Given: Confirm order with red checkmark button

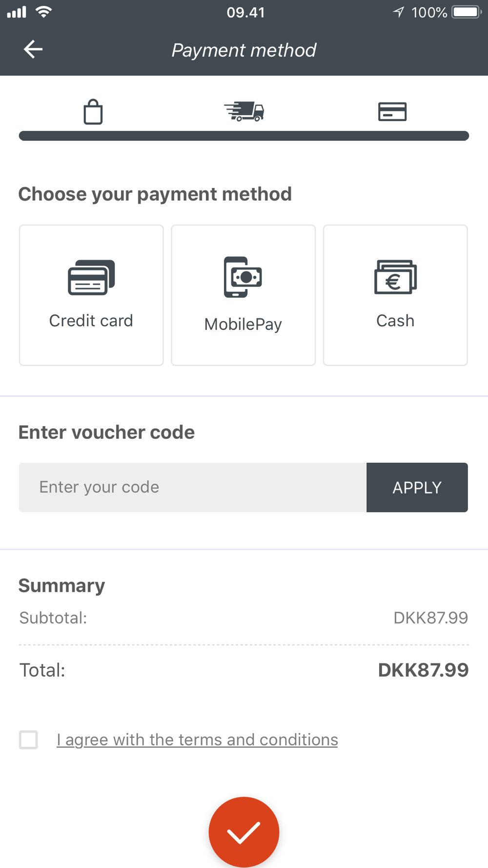Looking at the screenshot, I should (244, 832).
